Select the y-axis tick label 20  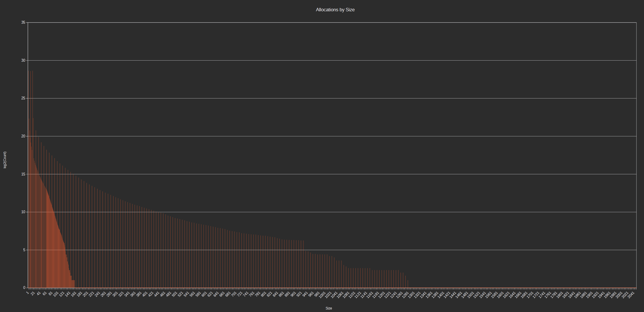click(x=23, y=136)
